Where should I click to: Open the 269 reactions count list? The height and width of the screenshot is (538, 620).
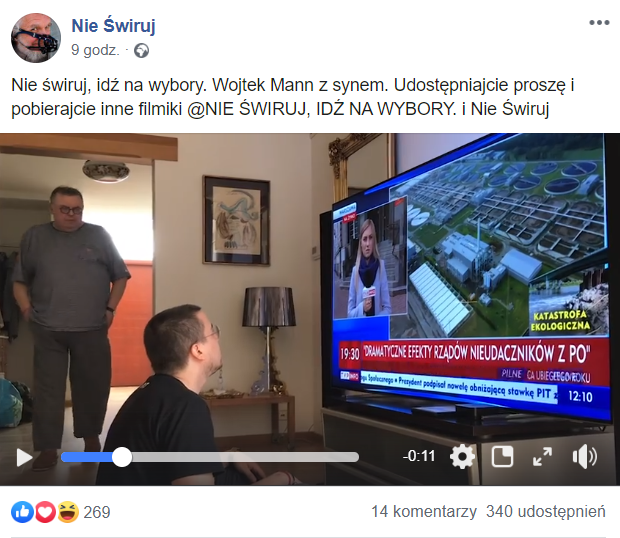pyautogui.click(x=97, y=512)
